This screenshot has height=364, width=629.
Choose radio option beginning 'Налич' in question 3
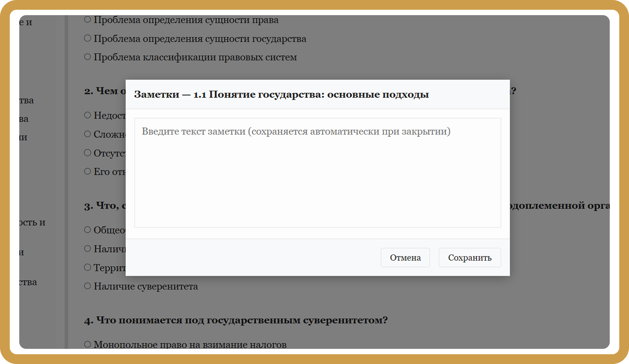point(88,248)
